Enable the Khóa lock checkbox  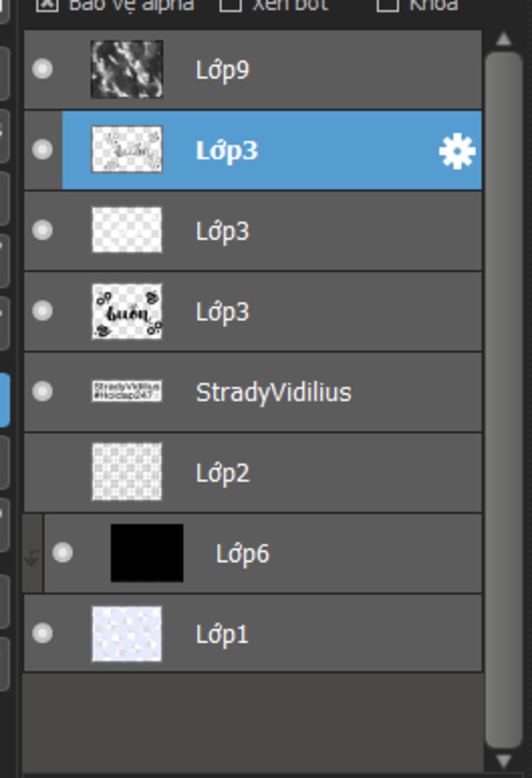(x=388, y=5)
